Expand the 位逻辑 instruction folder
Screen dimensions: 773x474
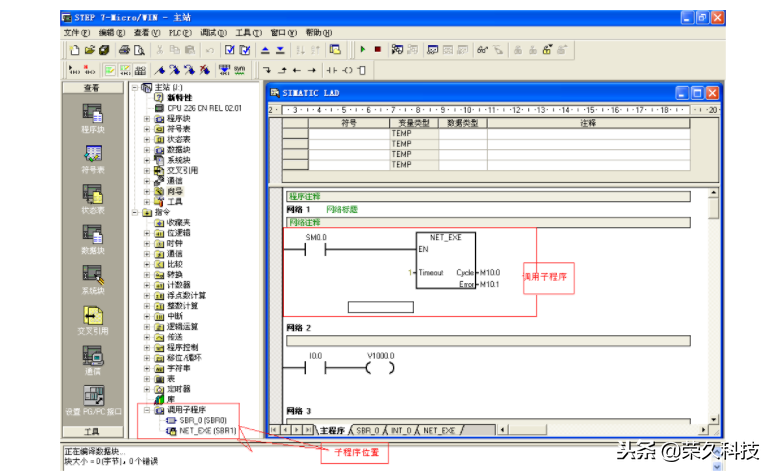[x=146, y=233]
